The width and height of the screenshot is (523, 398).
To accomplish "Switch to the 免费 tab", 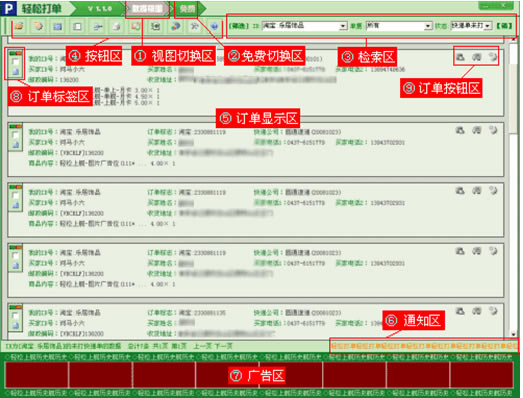I will [187, 9].
